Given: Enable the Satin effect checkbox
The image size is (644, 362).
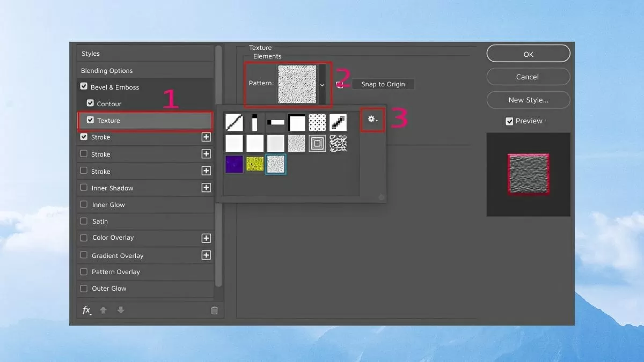Looking at the screenshot, I should pos(84,221).
